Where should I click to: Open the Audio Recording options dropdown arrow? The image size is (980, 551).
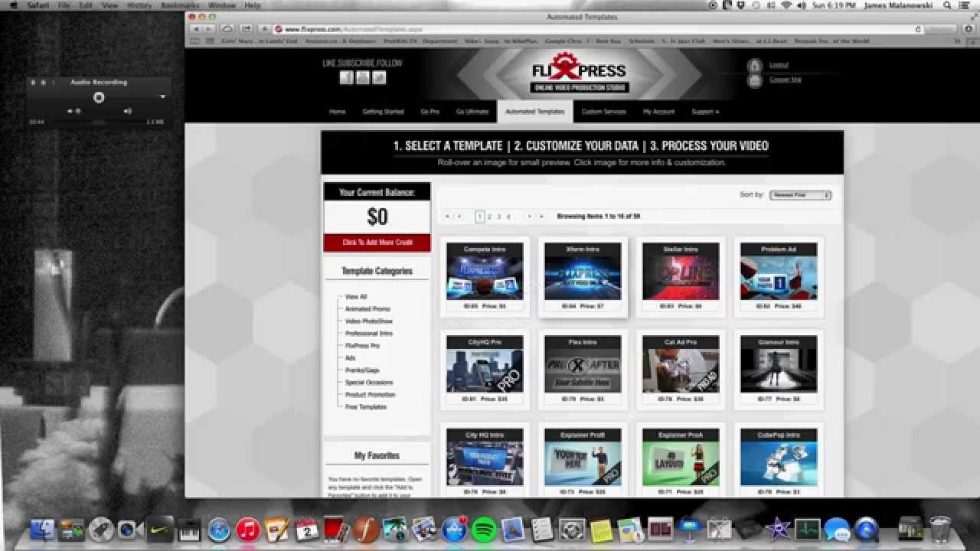pos(162,97)
